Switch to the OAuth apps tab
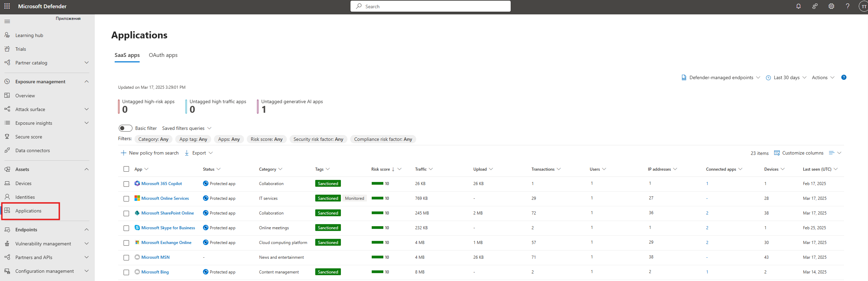868x281 pixels. [163, 55]
